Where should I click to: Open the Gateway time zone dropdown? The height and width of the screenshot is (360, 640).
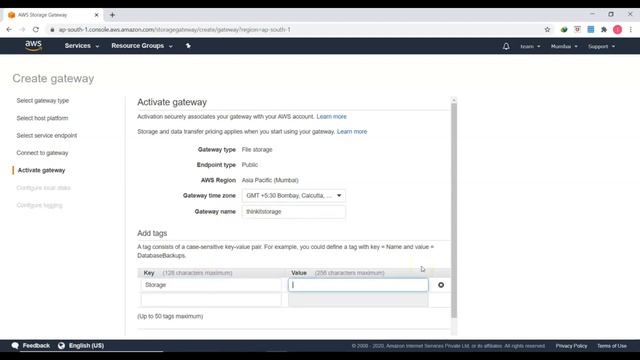(x=293, y=196)
